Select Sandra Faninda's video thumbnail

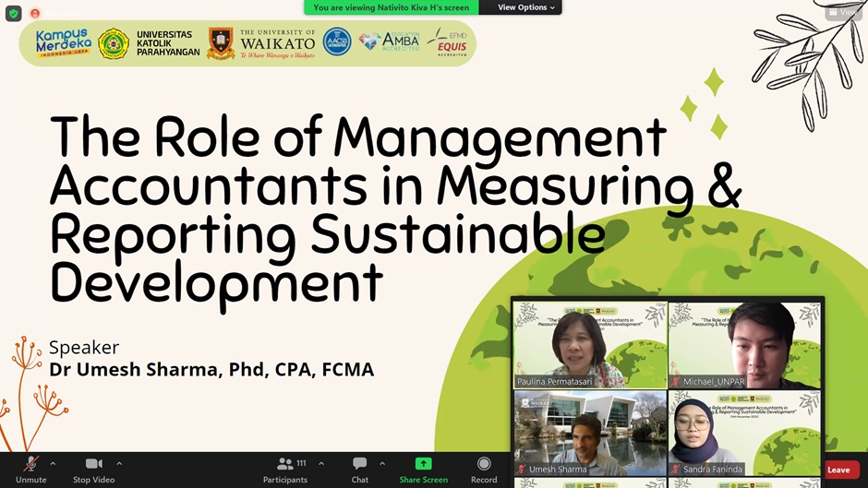coord(744,432)
